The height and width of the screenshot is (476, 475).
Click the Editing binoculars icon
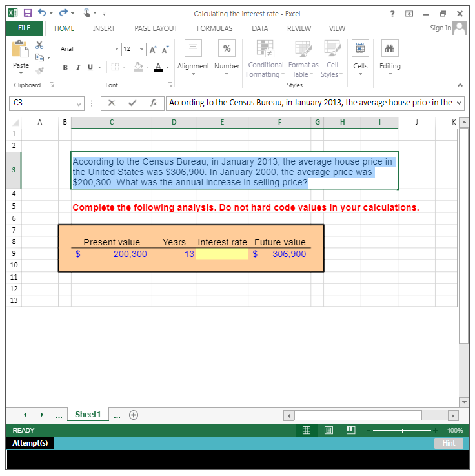point(390,48)
